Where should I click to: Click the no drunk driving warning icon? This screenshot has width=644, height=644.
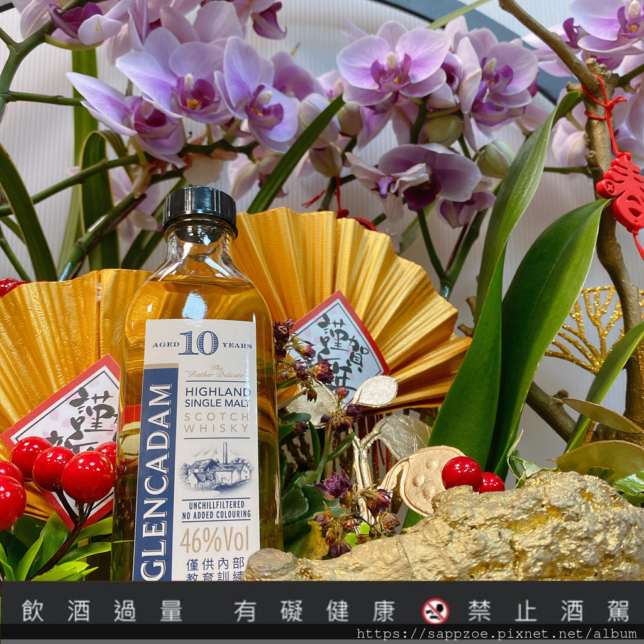click(x=435, y=611)
